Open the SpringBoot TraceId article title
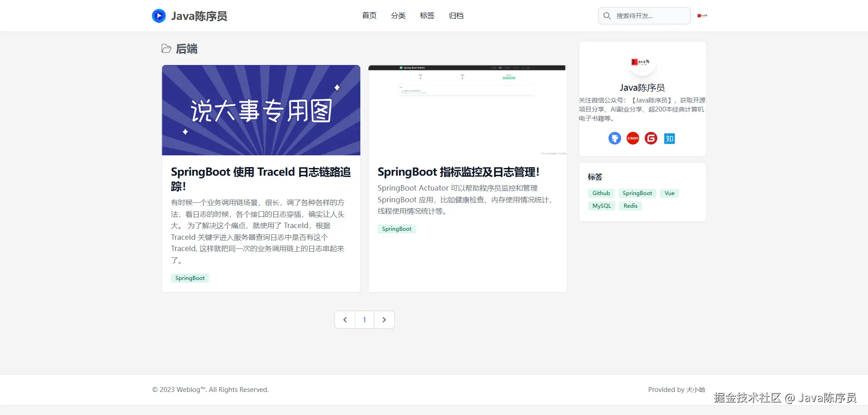This screenshot has width=868, height=415. [x=261, y=179]
